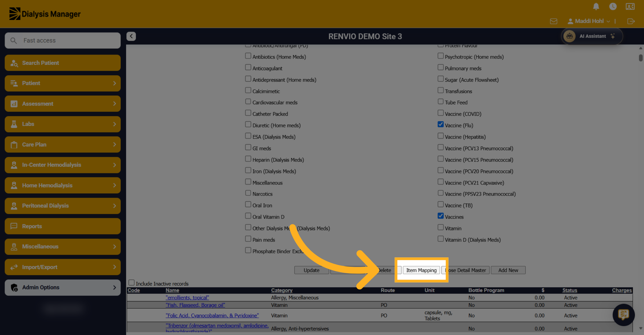Open the Peritoneal Dialysis menu

tap(63, 206)
